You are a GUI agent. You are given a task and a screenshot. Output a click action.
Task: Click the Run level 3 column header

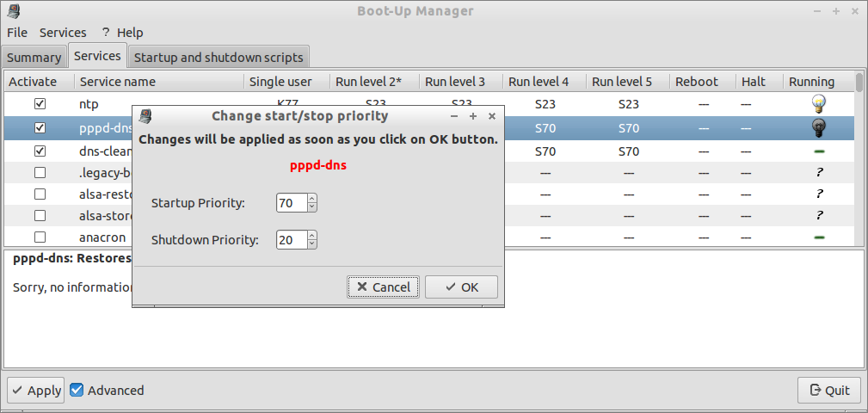(461, 82)
